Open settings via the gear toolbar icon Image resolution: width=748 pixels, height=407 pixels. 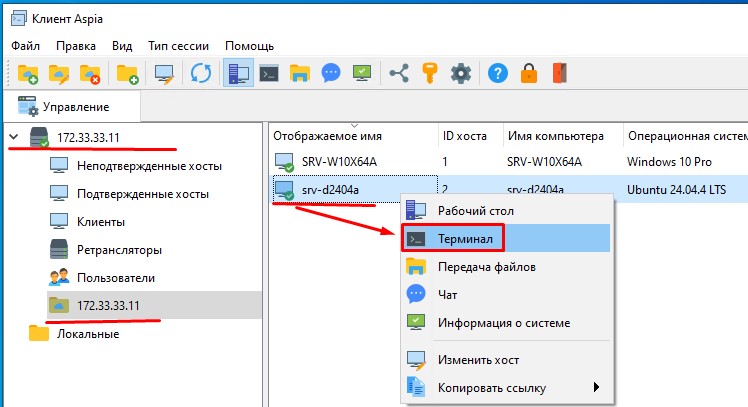point(461,73)
